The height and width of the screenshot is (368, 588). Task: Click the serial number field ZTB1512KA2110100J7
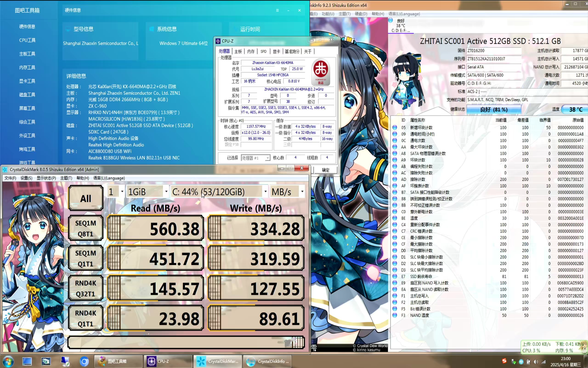pos(494,59)
